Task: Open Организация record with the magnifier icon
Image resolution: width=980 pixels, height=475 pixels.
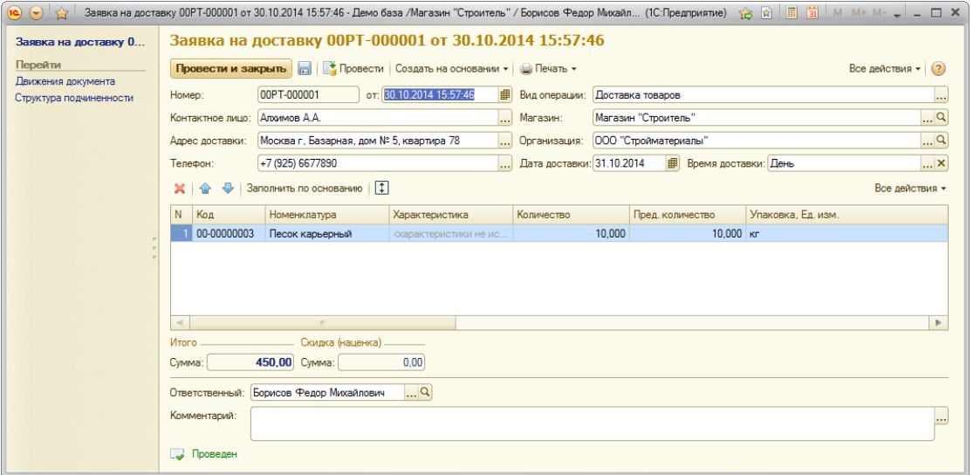Action: [942, 141]
